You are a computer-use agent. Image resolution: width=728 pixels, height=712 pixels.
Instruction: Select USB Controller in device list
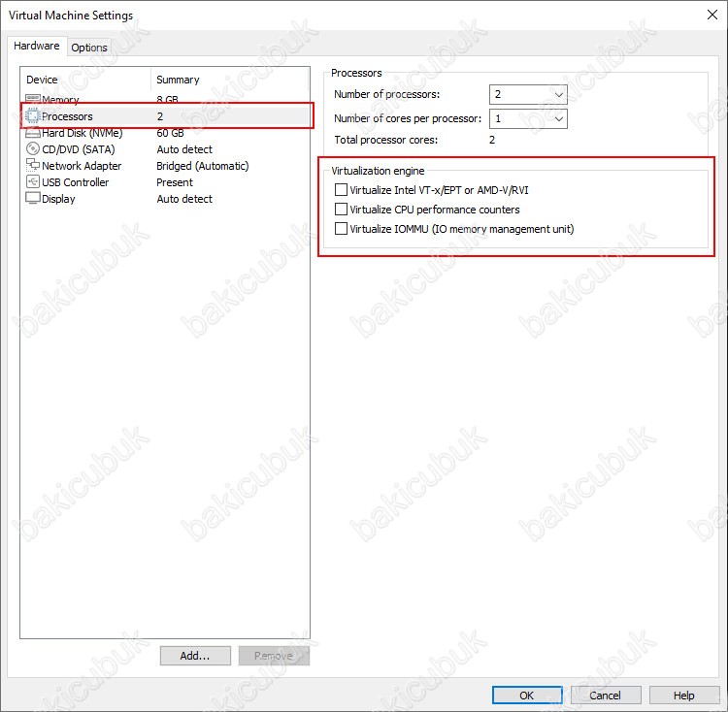point(75,182)
